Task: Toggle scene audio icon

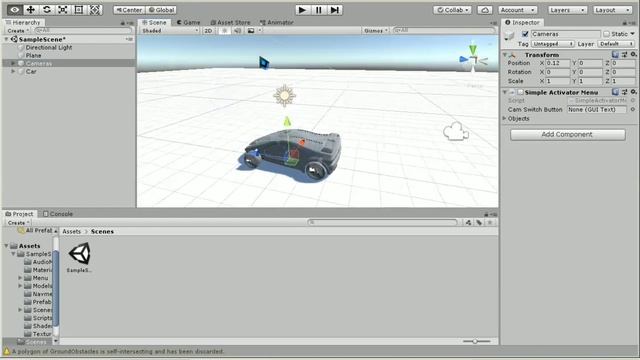Action: point(237,31)
